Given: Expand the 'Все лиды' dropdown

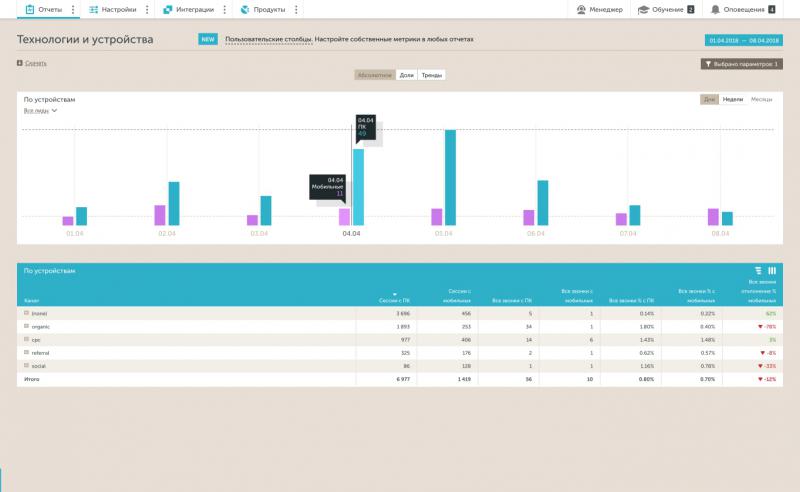Looking at the screenshot, I should pos(40,111).
